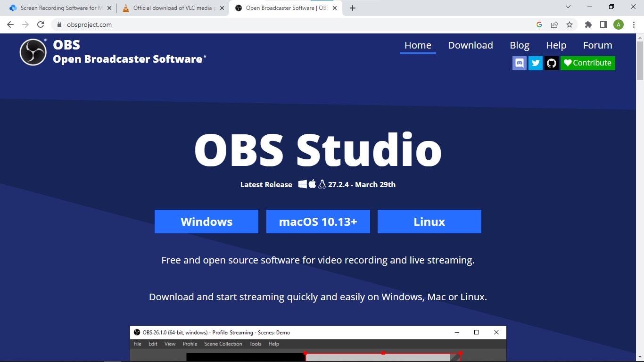The width and height of the screenshot is (644, 362).
Task: Click the OBS Studio heading
Action: [x=318, y=149]
